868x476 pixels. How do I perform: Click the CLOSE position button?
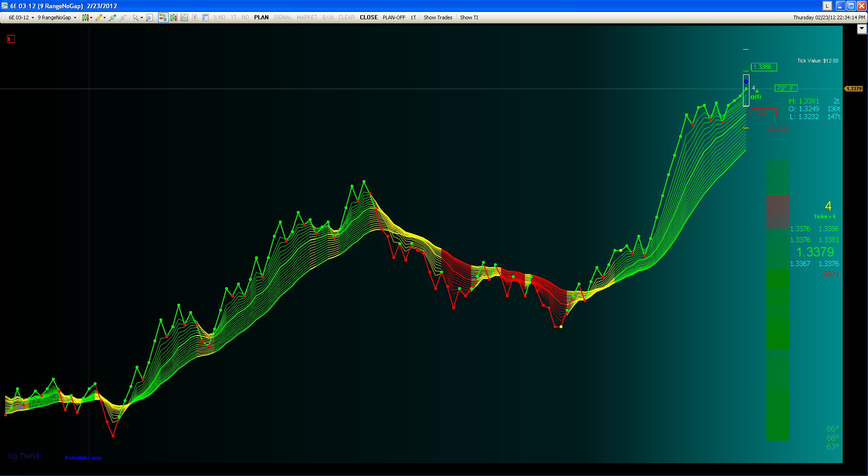(x=369, y=17)
